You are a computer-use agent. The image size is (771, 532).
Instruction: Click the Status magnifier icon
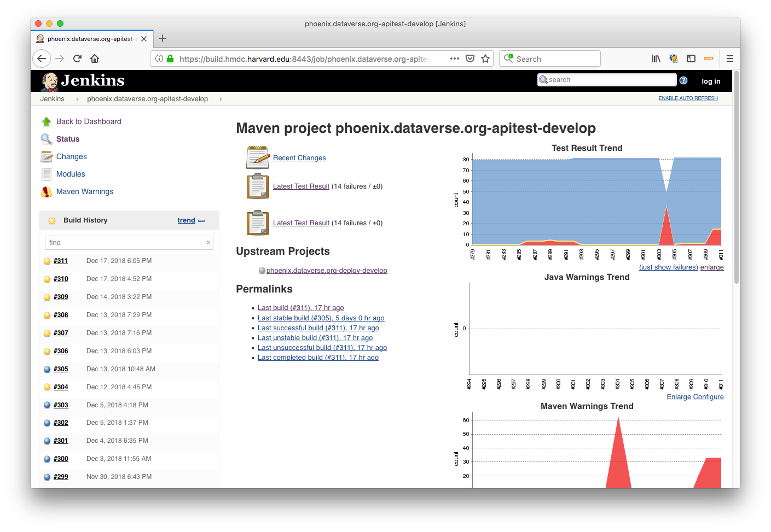pos(47,139)
